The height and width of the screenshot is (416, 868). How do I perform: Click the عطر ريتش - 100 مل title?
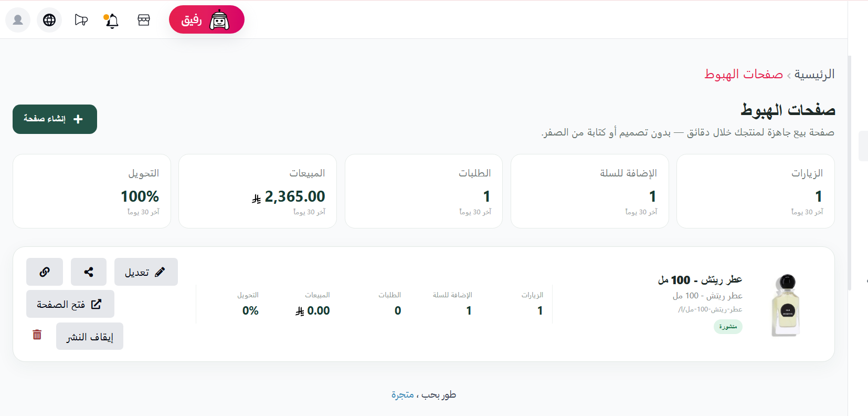700,280
